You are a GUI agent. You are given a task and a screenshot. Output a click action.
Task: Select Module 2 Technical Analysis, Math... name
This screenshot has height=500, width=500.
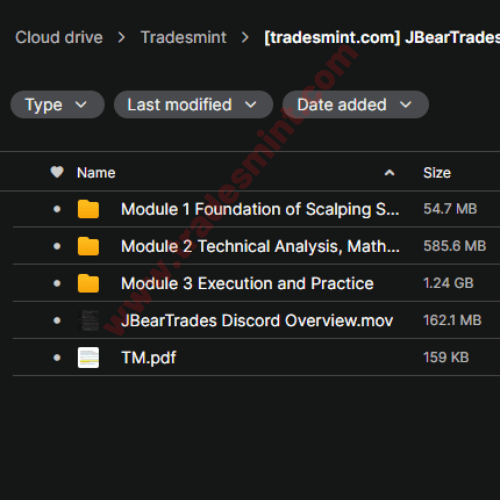click(x=260, y=246)
